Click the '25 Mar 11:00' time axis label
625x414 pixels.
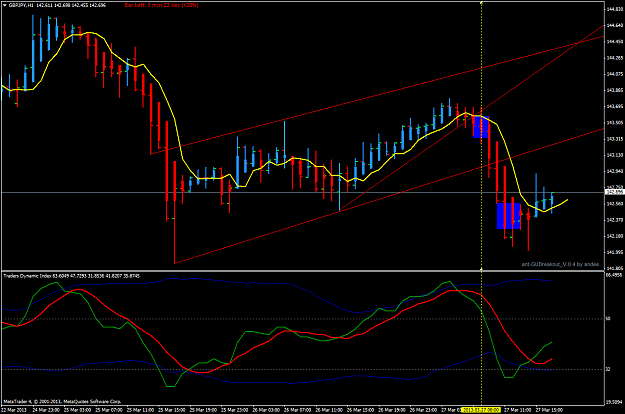(x=140, y=410)
